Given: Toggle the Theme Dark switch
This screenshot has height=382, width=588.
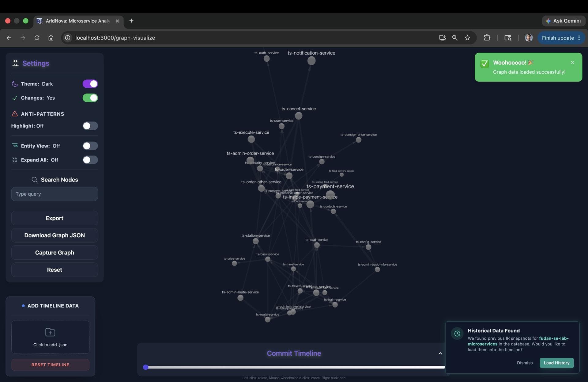Looking at the screenshot, I should [x=90, y=84].
